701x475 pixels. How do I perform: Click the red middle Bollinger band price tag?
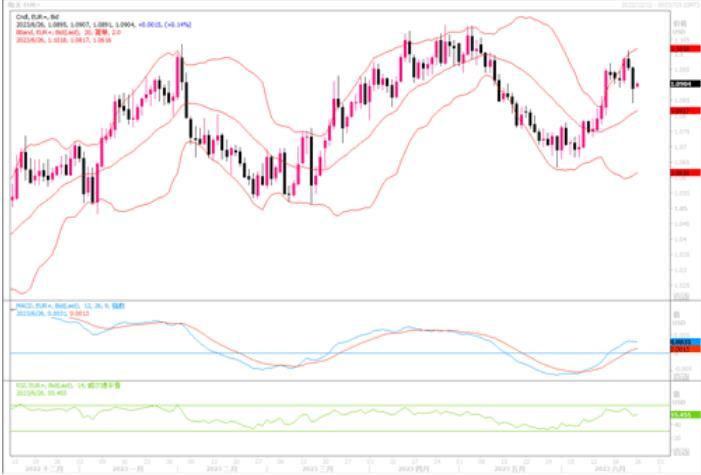pos(682,111)
